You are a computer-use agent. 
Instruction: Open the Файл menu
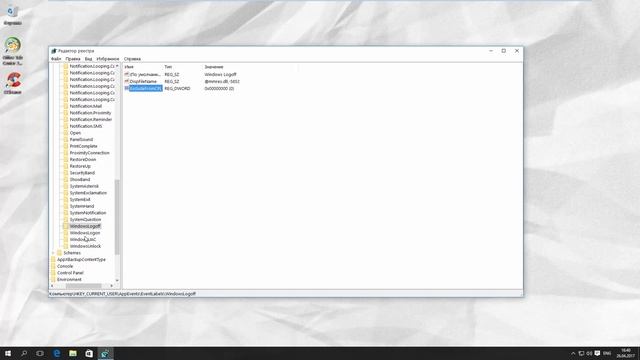click(x=56, y=59)
